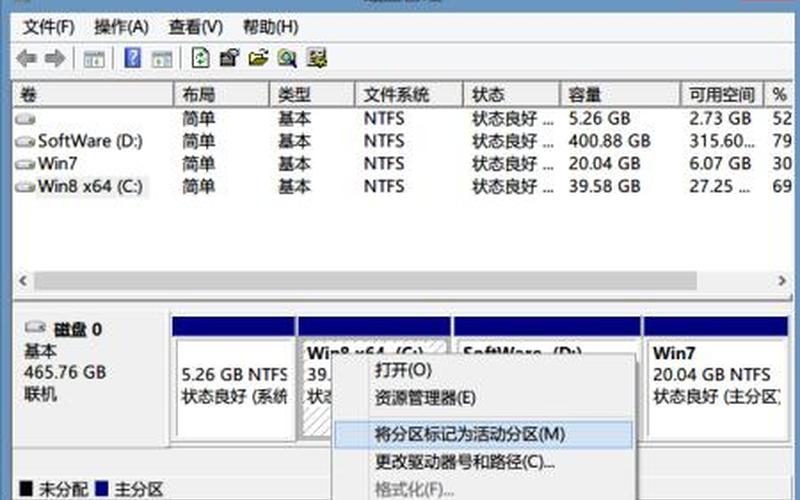
Task: Click the left arrow of the horizontal scrollbar
Action: click(22, 281)
